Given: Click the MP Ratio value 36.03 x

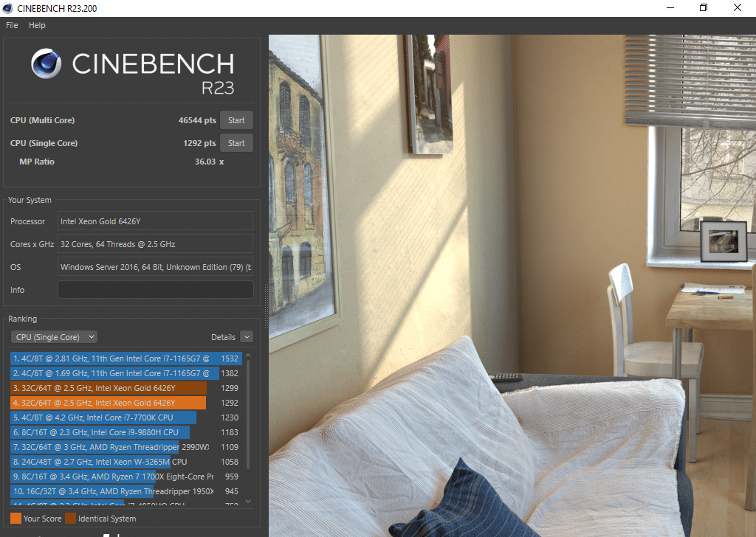Looking at the screenshot, I should [209, 162].
